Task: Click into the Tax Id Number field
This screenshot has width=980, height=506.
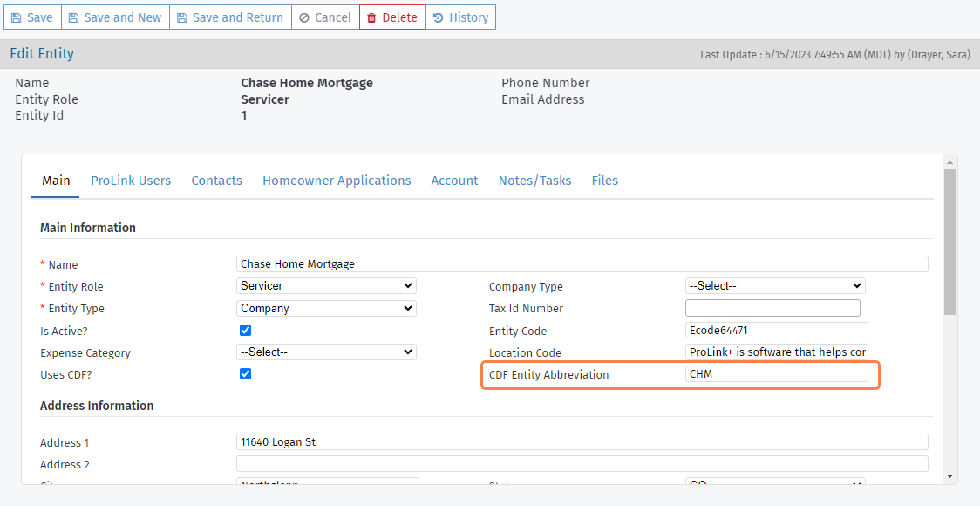Action: (772, 308)
